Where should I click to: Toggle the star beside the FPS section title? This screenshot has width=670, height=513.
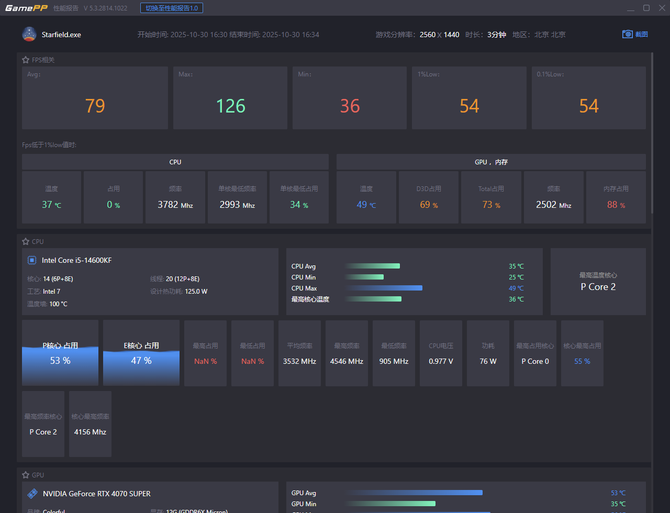tap(26, 59)
